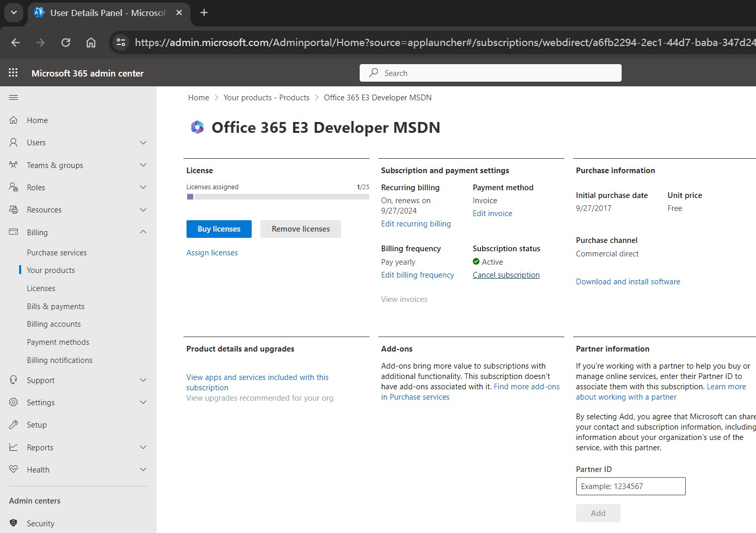The width and height of the screenshot is (756, 533).
Task: Open the app launcher waffle icon
Action: [13, 73]
